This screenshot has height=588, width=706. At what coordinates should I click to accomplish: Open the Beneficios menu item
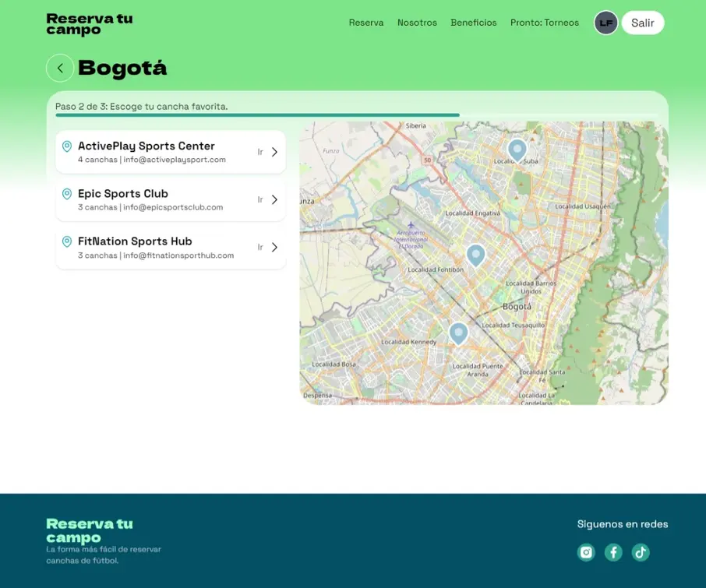point(474,23)
